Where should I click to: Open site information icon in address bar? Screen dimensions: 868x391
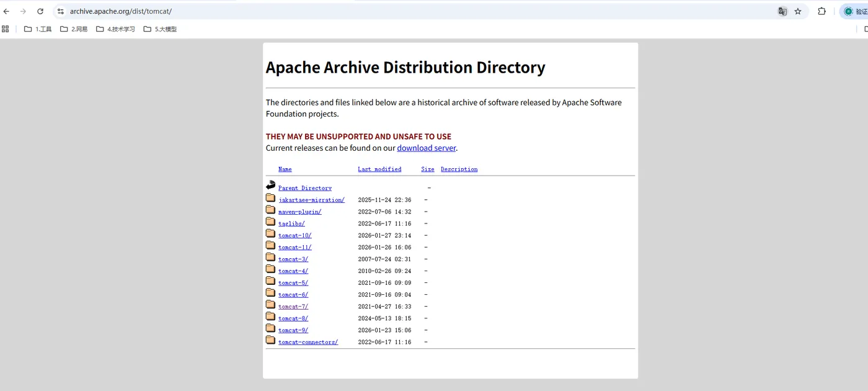(60, 11)
